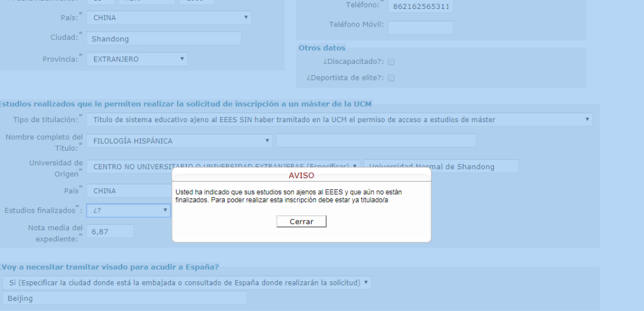
Task: Close the AVISO dialog with Cerrar
Action: pos(302,222)
